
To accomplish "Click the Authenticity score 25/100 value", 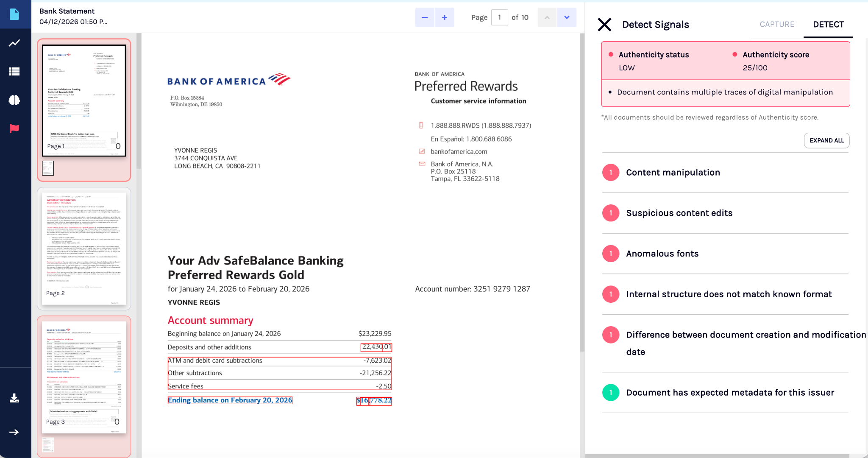I will click(755, 68).
